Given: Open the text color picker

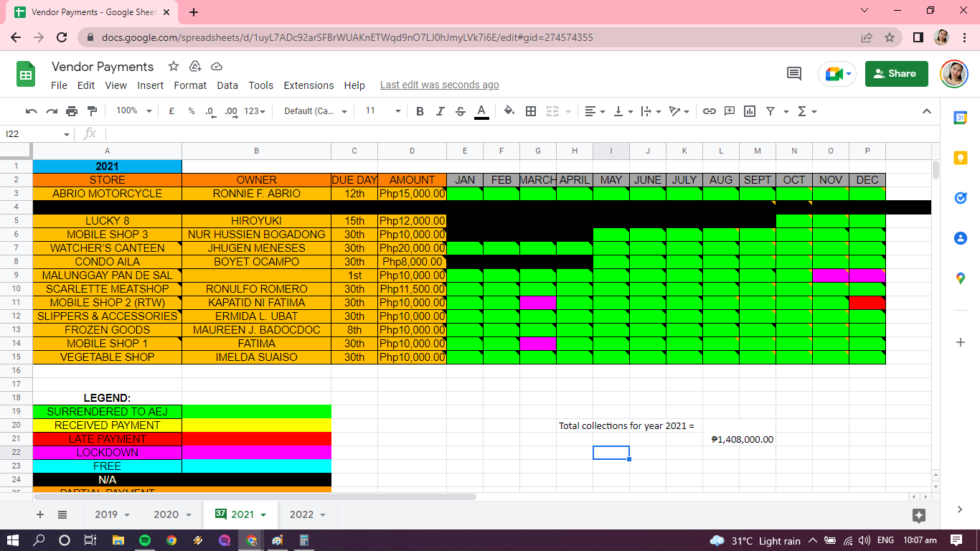Looking at the screenshot, I should point(481,111).
